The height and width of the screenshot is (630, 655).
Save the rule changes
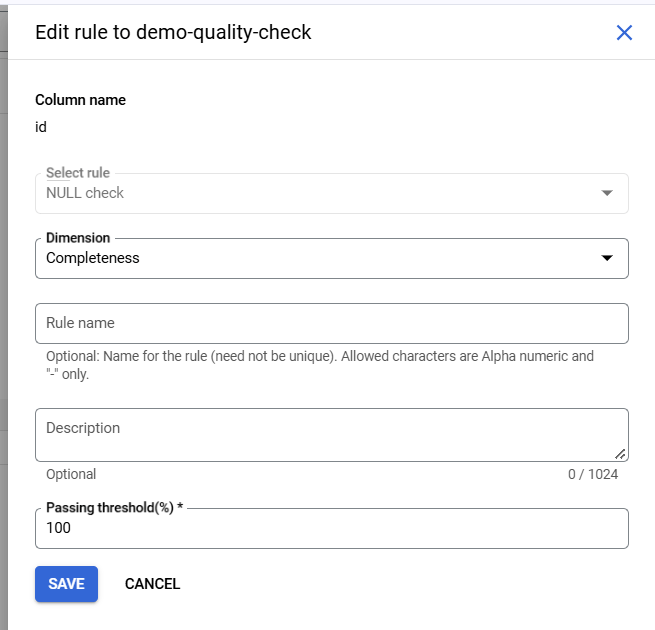coord(66,584)
